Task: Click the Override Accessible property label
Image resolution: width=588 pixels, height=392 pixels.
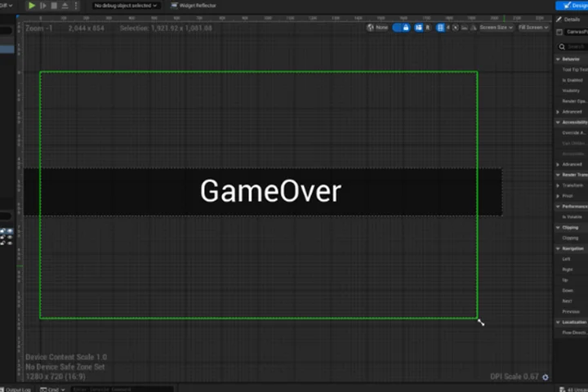Action: pos(573,133)
